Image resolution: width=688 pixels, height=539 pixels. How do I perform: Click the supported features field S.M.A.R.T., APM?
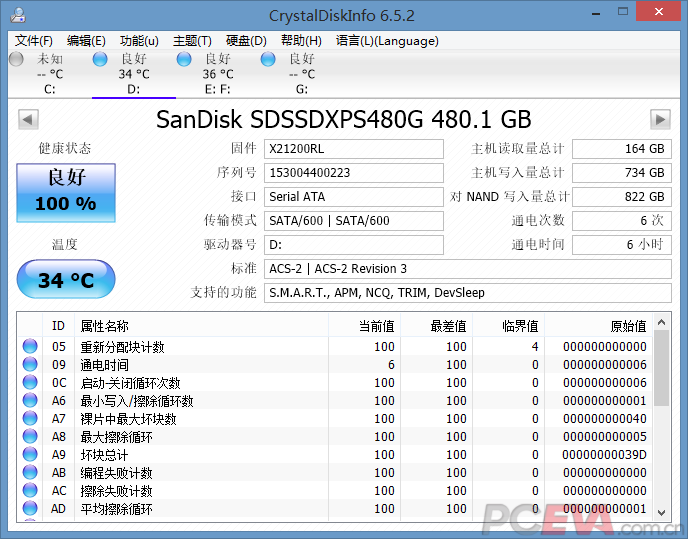click(x=468, y=293)
